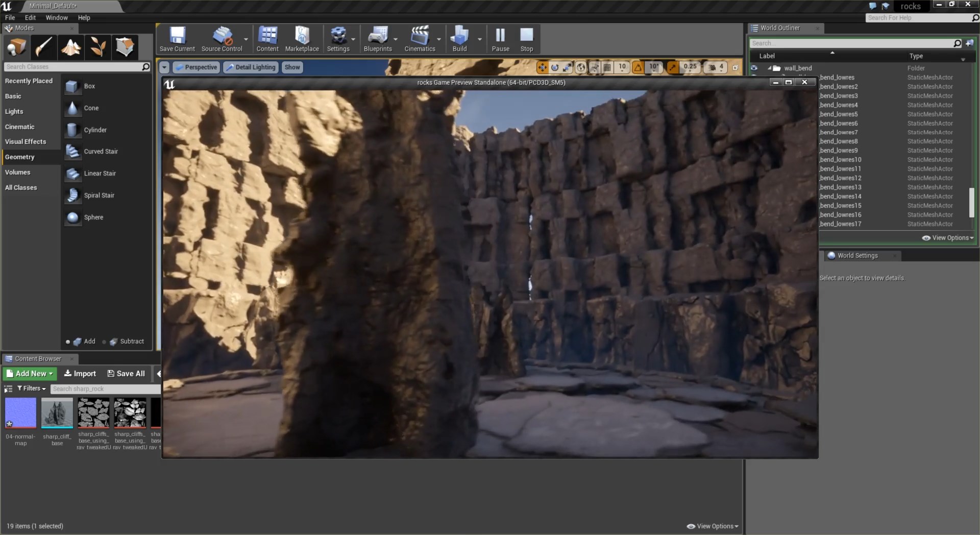Select the Landscape mode icon
This screenshot has height=535, width=980.
pos(71,47)
